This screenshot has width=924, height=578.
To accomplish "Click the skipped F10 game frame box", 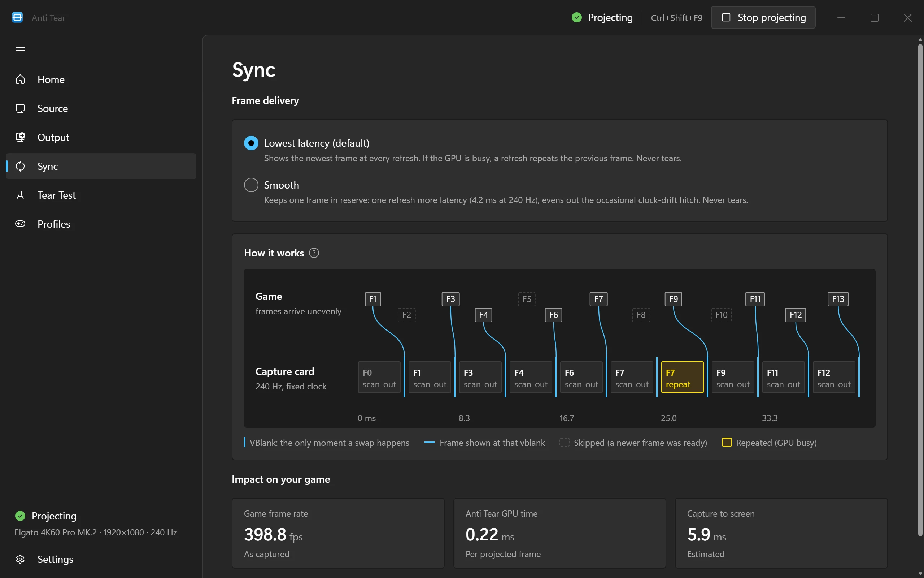I will 721,315.
